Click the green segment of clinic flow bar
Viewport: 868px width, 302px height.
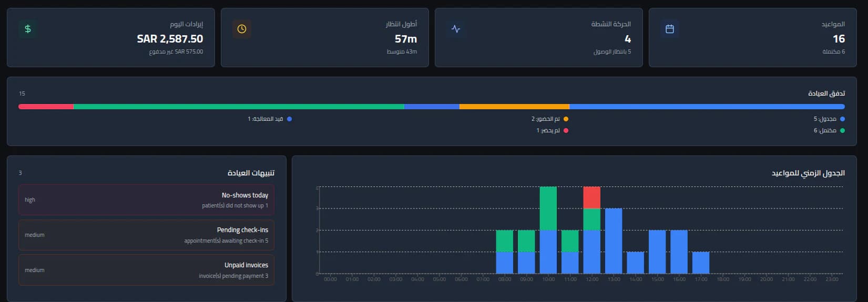point(239,107)
